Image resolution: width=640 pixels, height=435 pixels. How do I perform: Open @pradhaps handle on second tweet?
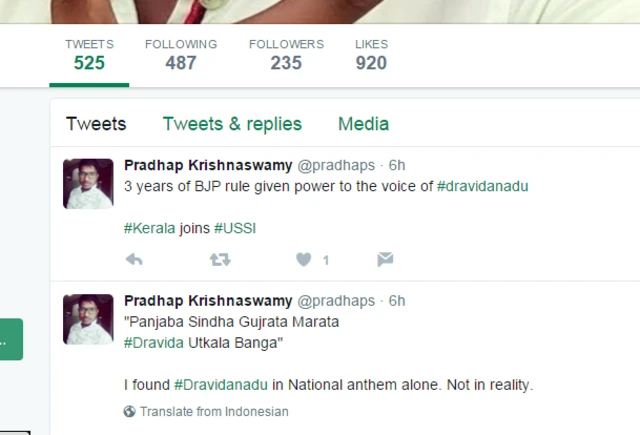(x=336, y=301)
